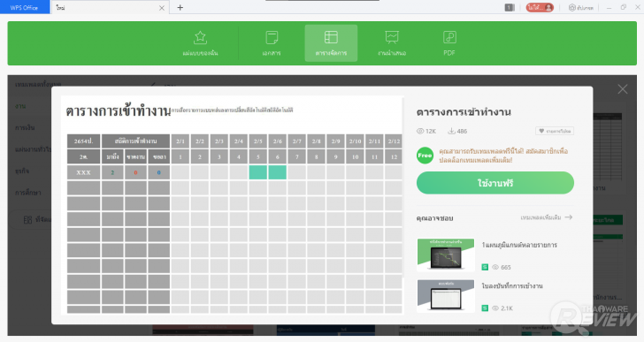Viewport: 644px width, 342px height.
Task: Open the PDF category
Action: pyautogui.click(x=449, y=43)
